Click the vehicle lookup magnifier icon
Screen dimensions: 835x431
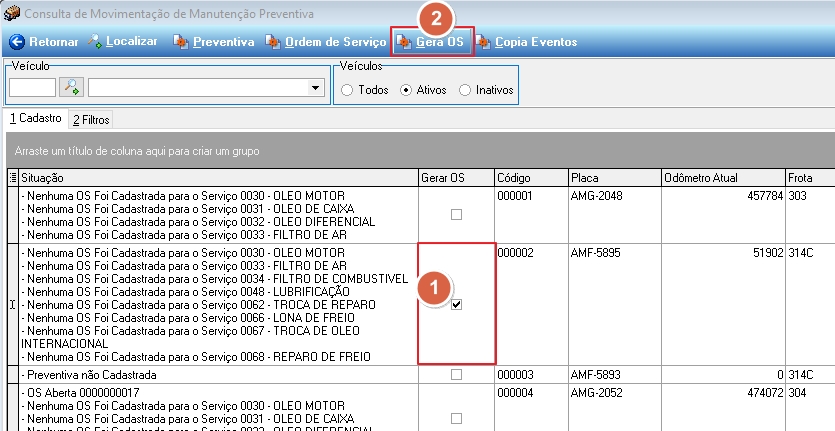click(71, 87)
